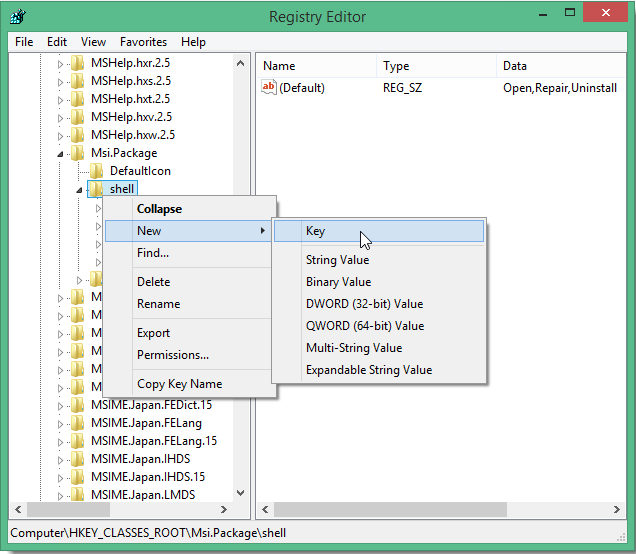The width and height of the screenshot is (636, 554).
Task: Click the Data column header
Action: [x=561, y=66]
